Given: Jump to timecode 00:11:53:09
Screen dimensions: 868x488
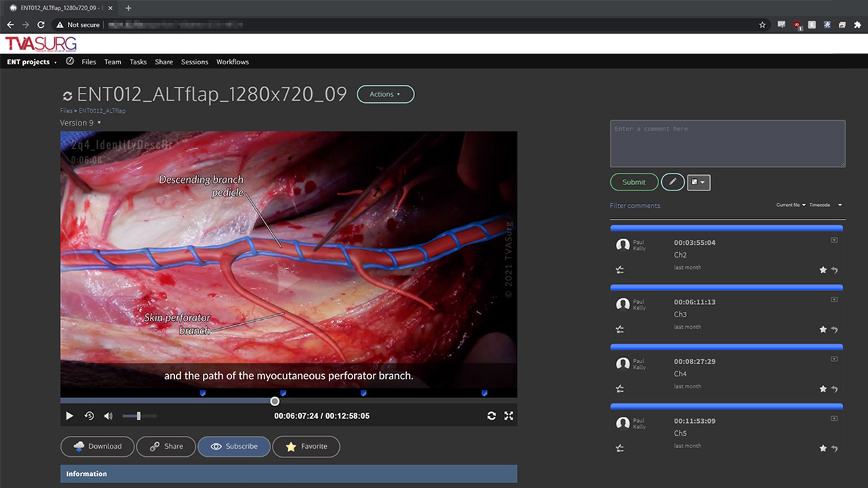Looking at the screenshot, I should pos(694,422).
